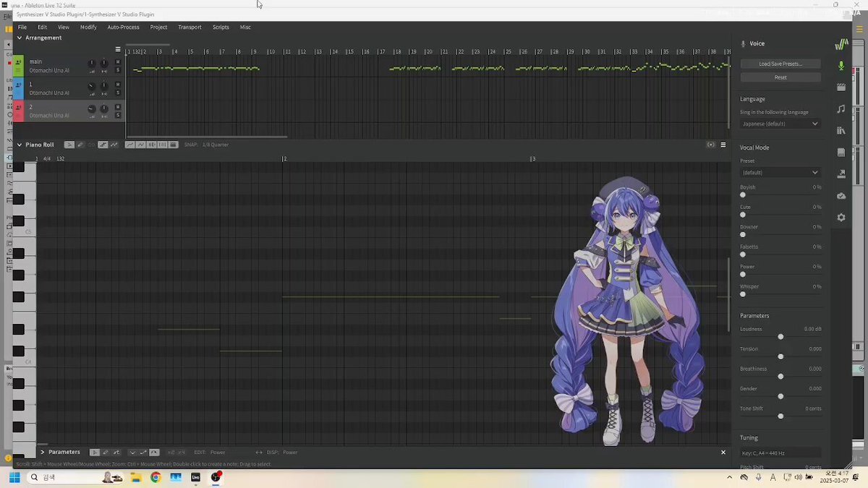Click the Piano Roll view toggle near hamburger
Viewport: 868px width, 488px height.
[x=711, y=145]
